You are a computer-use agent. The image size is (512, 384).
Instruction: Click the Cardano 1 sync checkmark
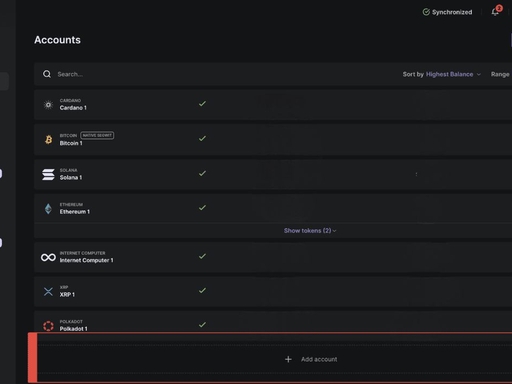click(202, 104)
